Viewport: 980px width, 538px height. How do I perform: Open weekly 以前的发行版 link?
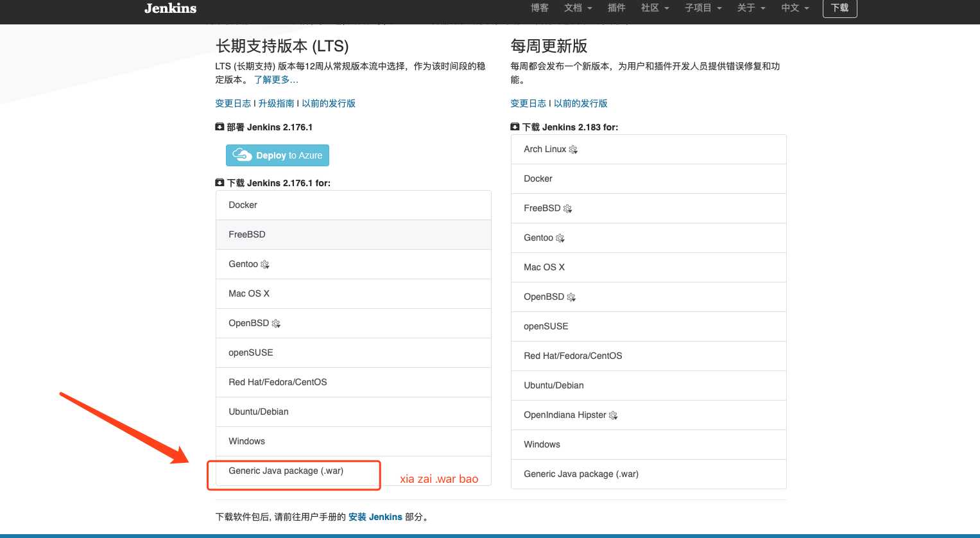pos(580,103)
